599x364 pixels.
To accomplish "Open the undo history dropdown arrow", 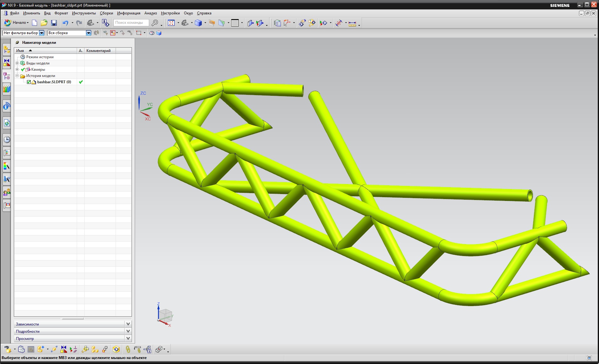I will [x=72, y=23].
